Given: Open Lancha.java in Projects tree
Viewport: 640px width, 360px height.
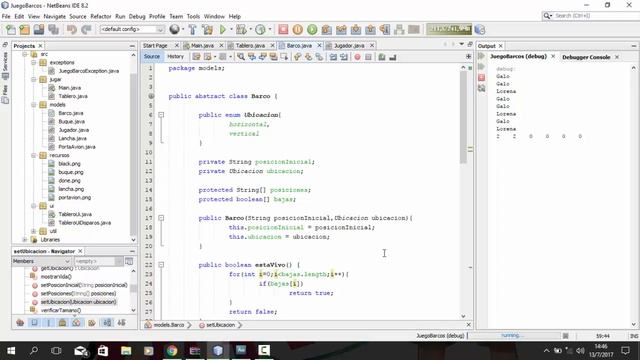Looking at the screenshot, I should [x=72, y=138].
